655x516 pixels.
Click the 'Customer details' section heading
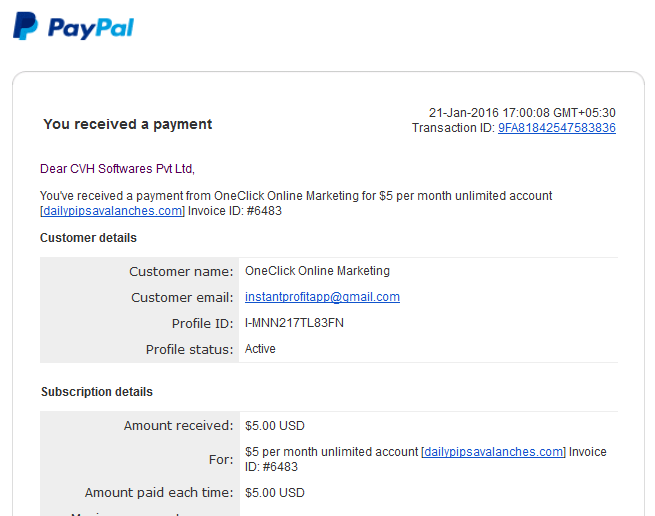pyautogui.click(x=88, y=238)
